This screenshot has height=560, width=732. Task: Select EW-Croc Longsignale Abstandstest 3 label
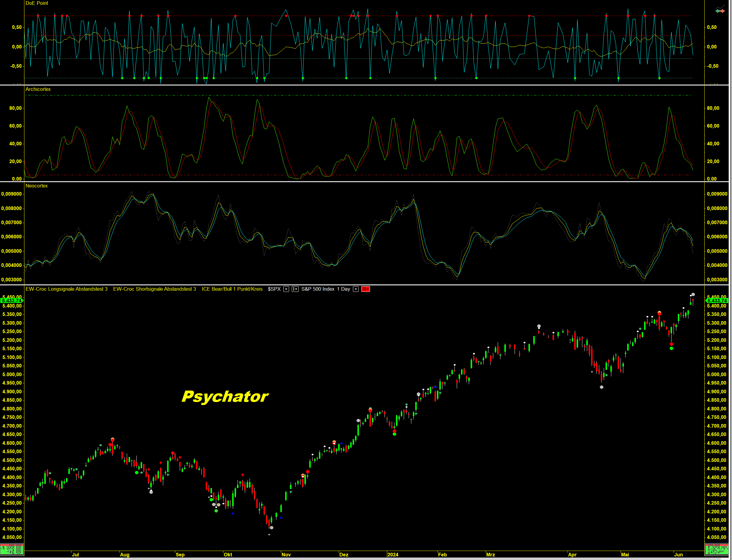66,289
